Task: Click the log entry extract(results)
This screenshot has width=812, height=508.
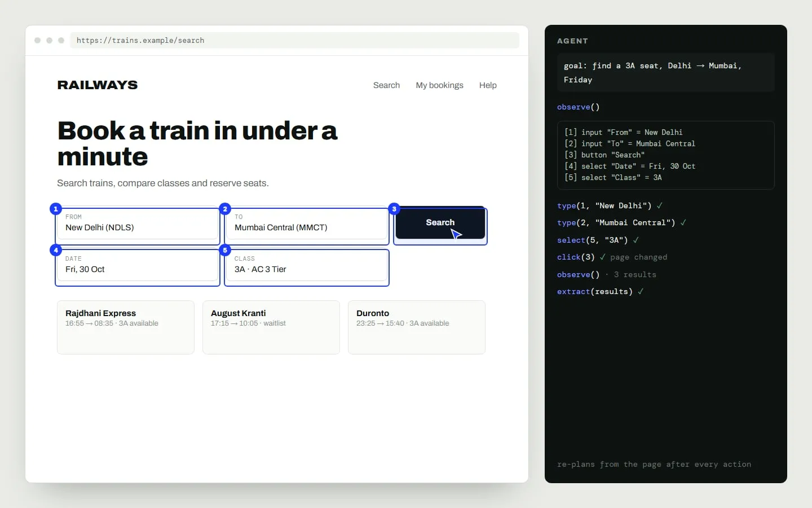Action: [x=601, y=292]
